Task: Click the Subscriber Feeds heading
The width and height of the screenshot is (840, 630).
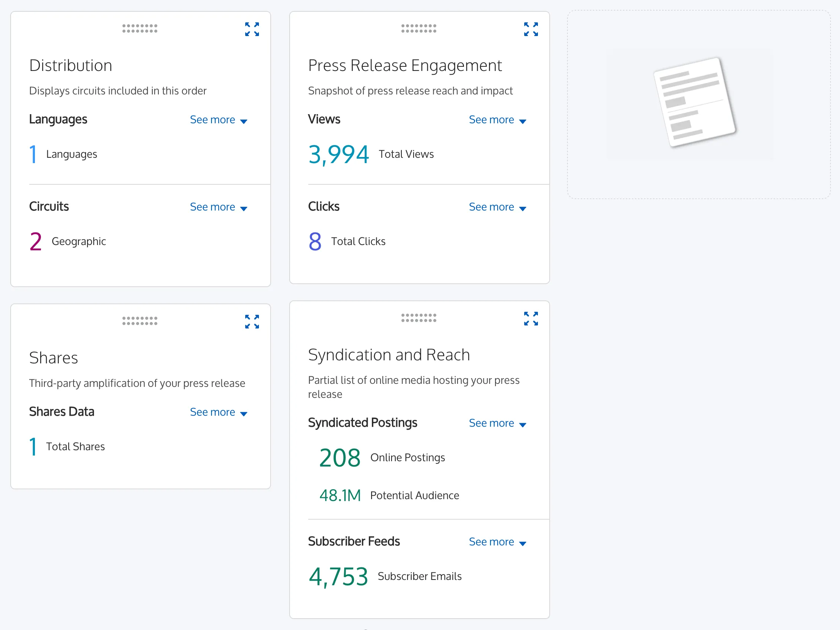Action: (354, 541)
